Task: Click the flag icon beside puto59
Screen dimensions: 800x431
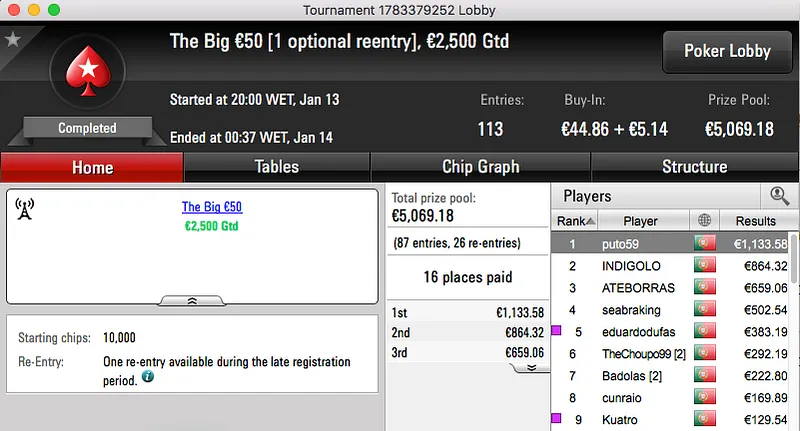Action: click(705, 244)
